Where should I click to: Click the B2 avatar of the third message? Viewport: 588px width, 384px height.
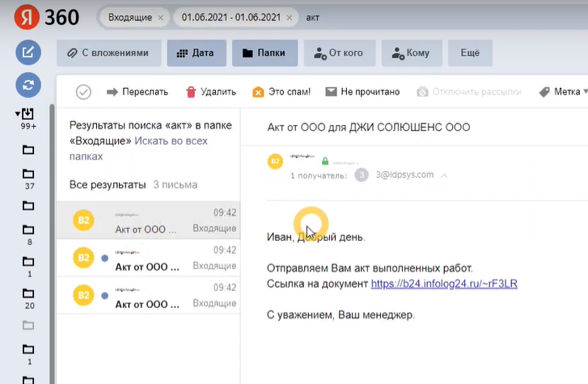(x=83, y=295)
